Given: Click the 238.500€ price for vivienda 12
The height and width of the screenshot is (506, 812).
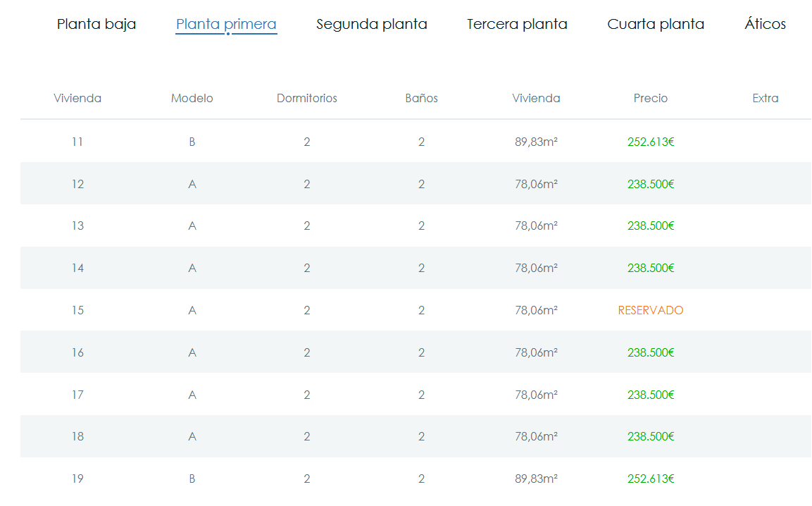Looking at the screenshot, I should pos(651,184).
